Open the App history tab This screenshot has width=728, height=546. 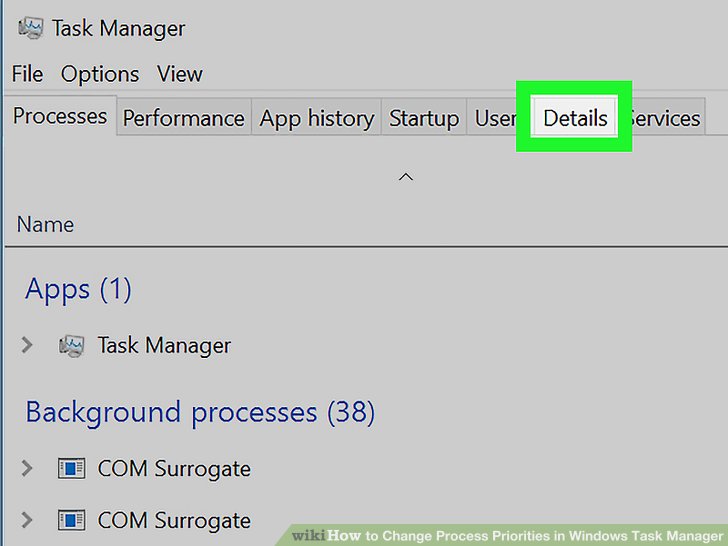[316, 118]
